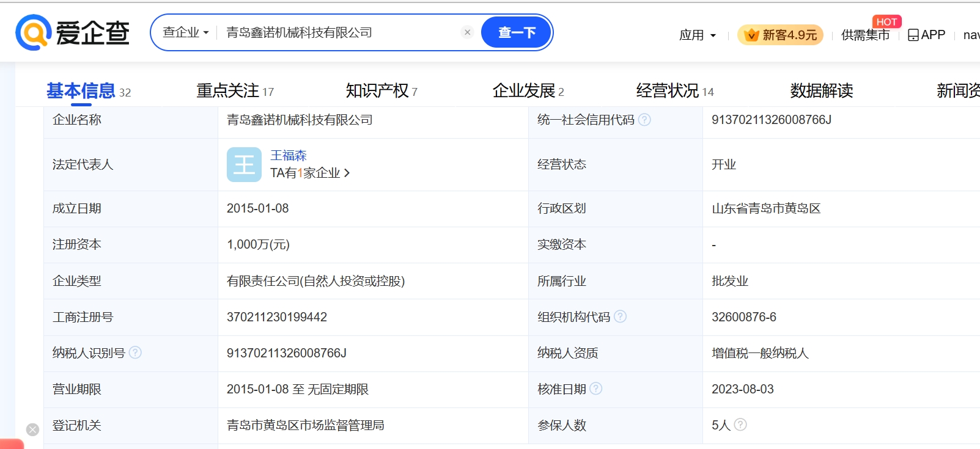
Task: Expand the 查企业 search type dropdown
Action: pyautogui.click(x=186, y=32)
